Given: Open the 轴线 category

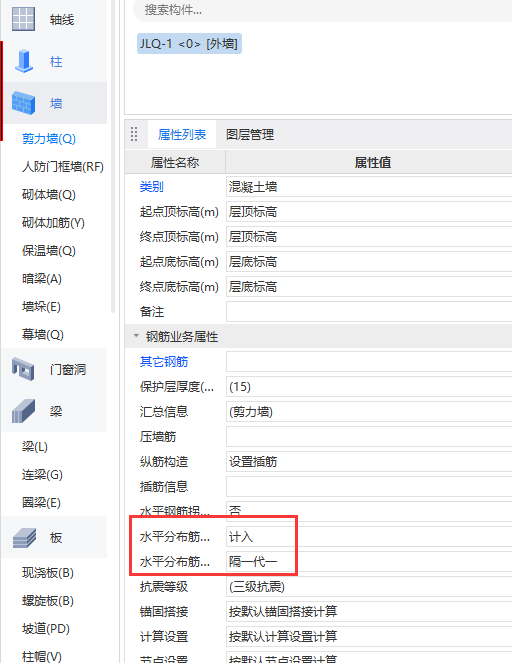Looking at the screenshot, I should click(62, 19).
